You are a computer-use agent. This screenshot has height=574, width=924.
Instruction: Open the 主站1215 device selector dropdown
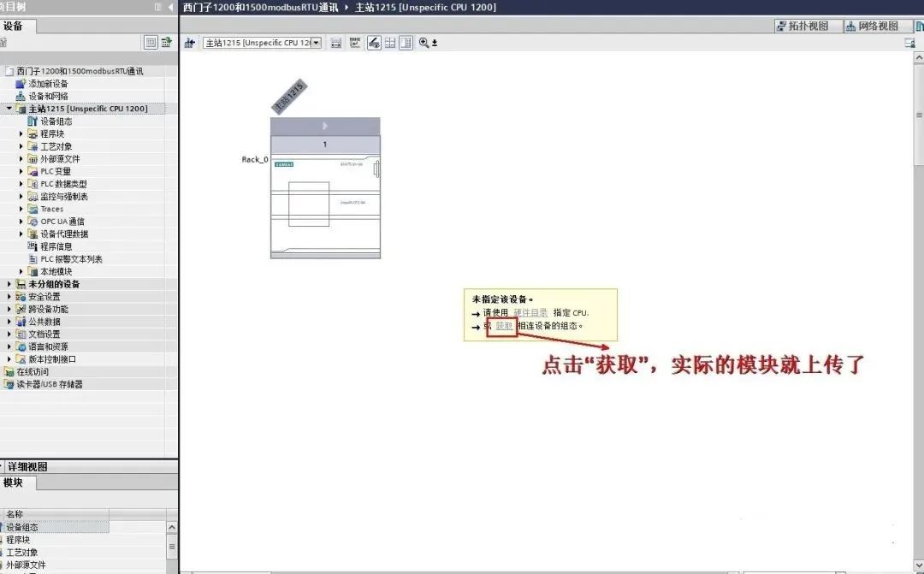(x=317, y=43)
